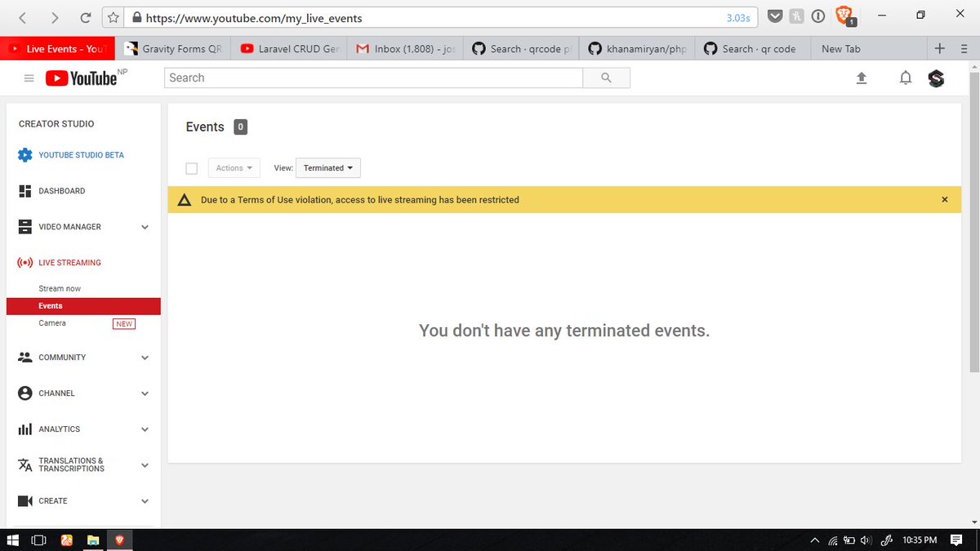Screen dimensions: 980x551
Task: Click the Live Streaming broadcast icon
Action: [x=24, y=263]
